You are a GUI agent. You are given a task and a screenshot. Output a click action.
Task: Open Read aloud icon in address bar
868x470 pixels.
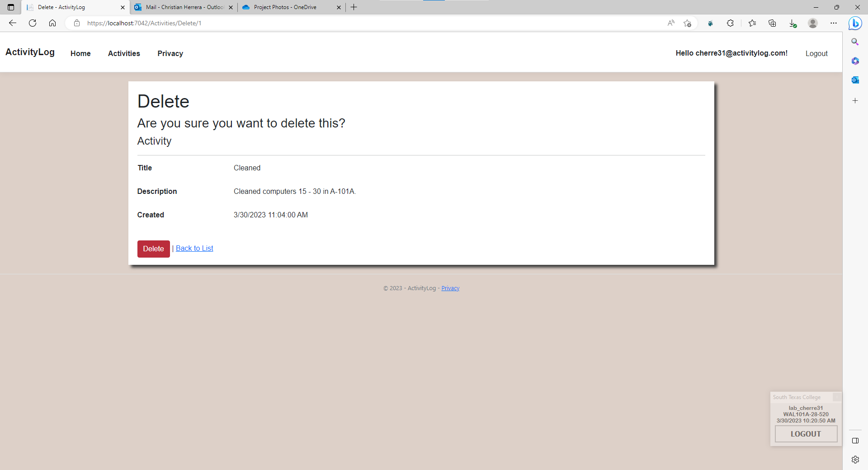[x=671, y=23]
